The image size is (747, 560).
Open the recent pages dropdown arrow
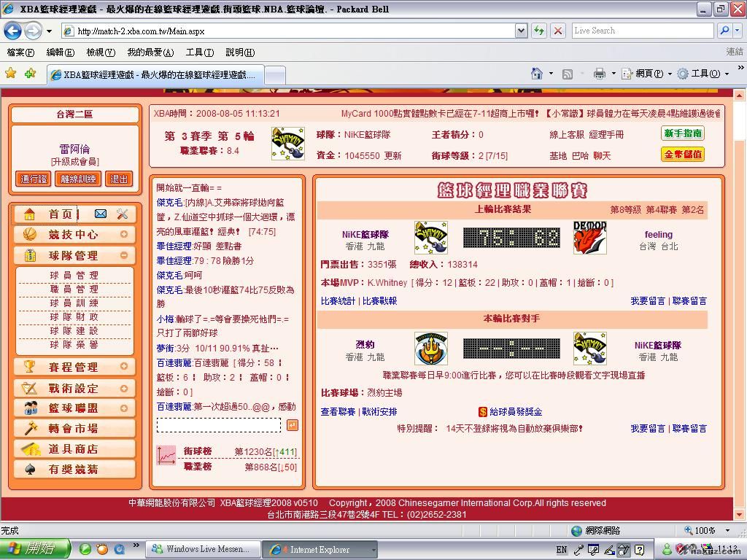coord(49,31)
